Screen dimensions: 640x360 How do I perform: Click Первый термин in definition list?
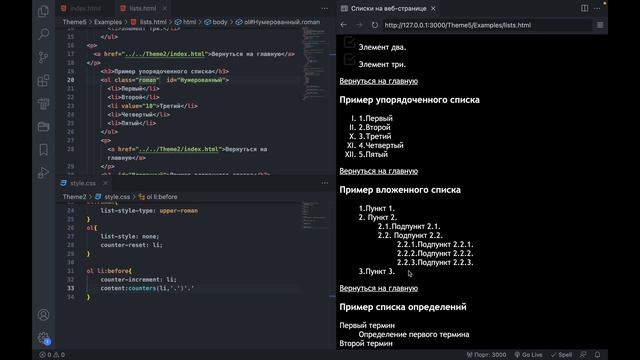pos(367,325)
